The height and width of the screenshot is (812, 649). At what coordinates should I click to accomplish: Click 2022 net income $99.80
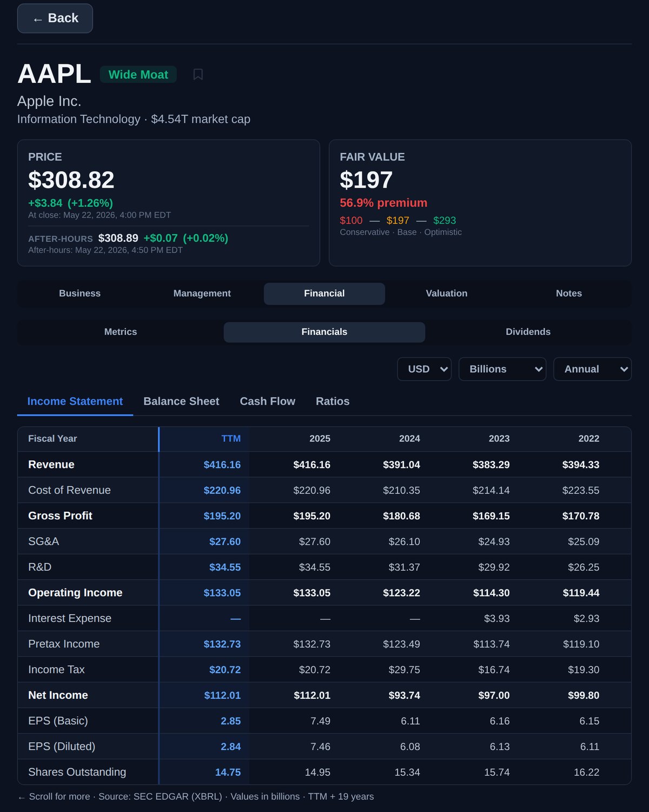pyautogui.click(x=584, y=695)
